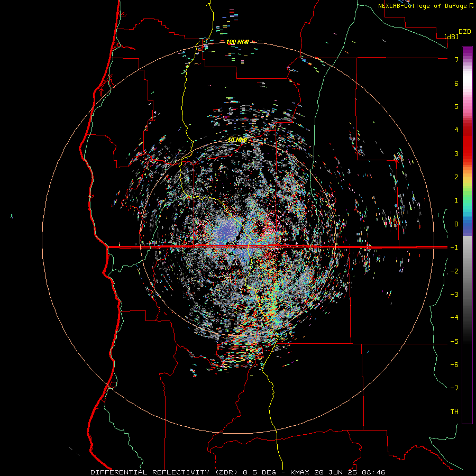The height and width of the screenshot is (476, 476).
Task: Click the 'DZD' color scale title
Action: pyautogui.click(x=465, y=32)
